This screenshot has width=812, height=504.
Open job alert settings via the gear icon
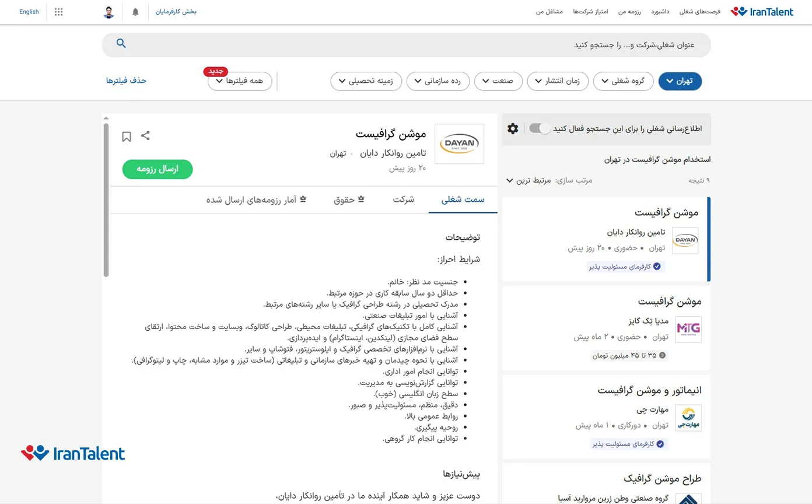click(x=512, y=129)
